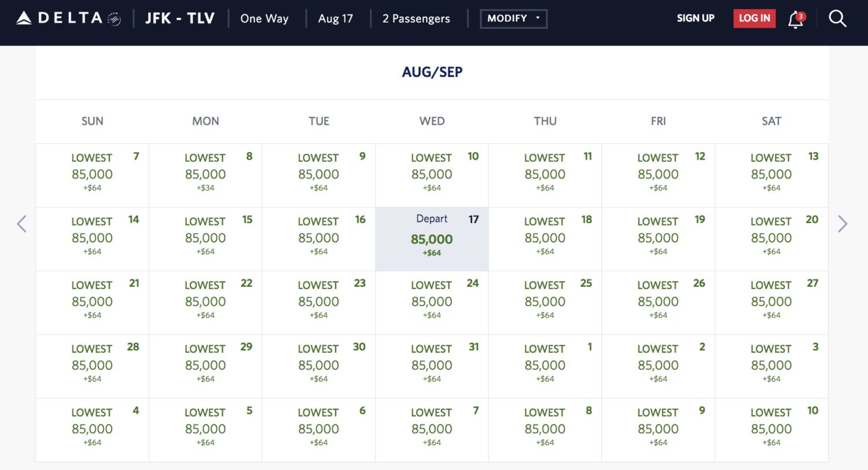Click the Aug 17 date in the header

tap(336, 18)
